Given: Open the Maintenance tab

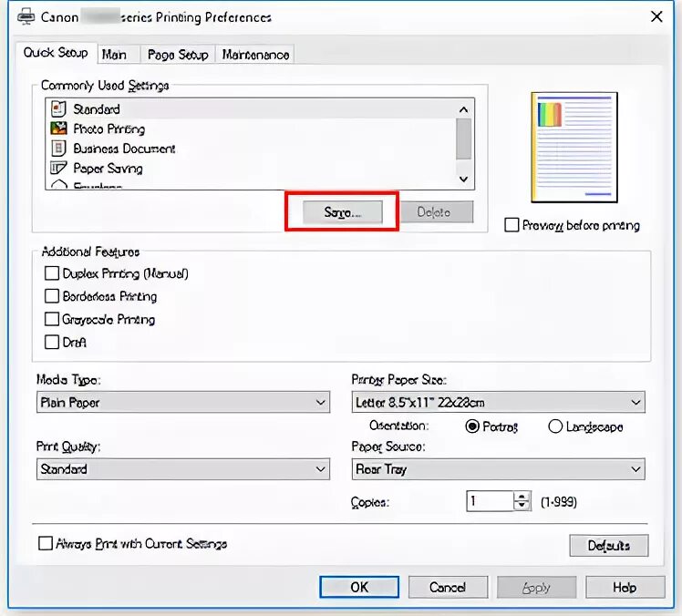Looking at the screenshot, I should pos(255,55).
